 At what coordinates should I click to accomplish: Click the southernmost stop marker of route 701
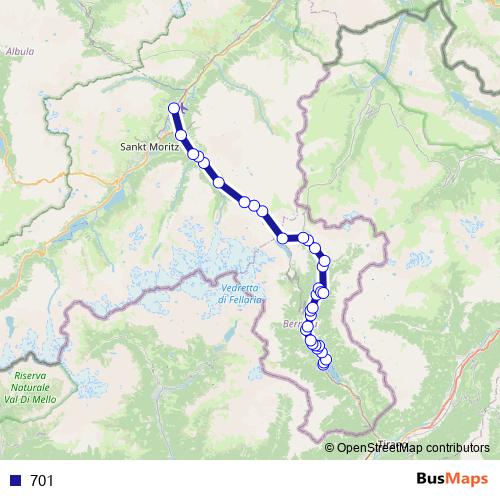[x=323, y=365]
